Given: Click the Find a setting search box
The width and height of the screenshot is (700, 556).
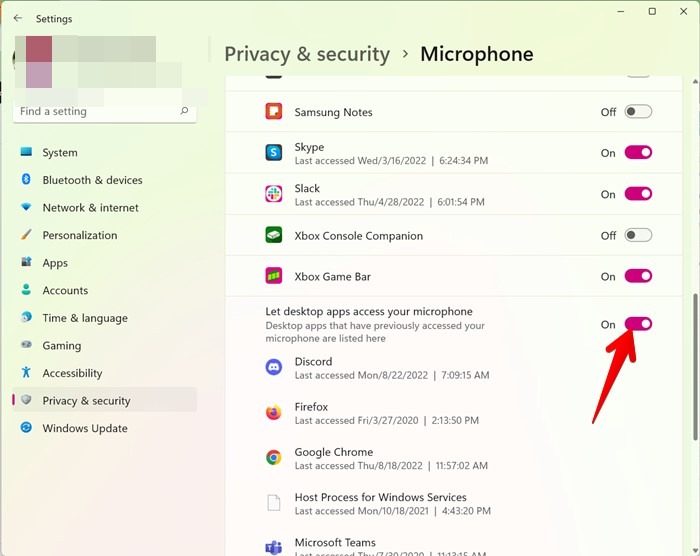Looking at the screenshot, I should [x=97, y=111].
